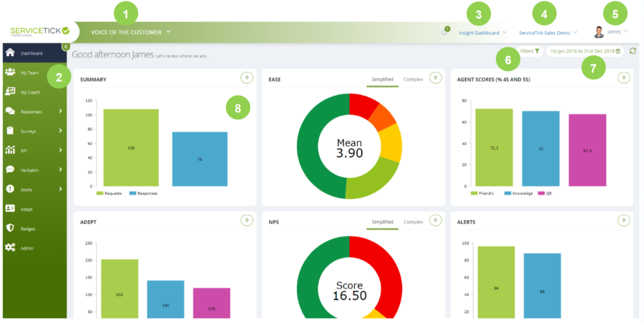Click the Responses bar showing 76
The width and height of the screenshot is (644, 323).
coord(200,159)
